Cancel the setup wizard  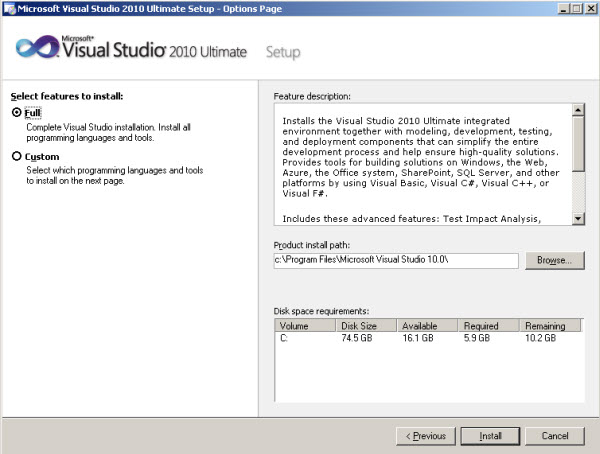point(555,436)
